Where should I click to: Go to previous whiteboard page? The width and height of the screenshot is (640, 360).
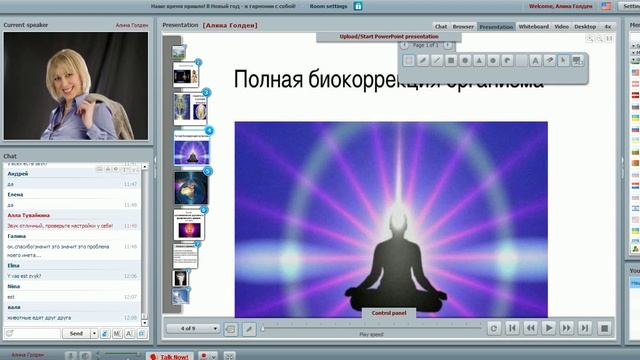[x=404, y=45]
